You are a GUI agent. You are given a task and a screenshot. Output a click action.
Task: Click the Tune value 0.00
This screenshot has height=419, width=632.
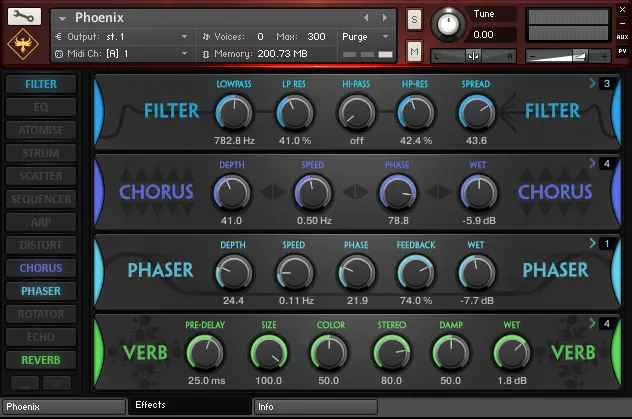coord(483,35)
